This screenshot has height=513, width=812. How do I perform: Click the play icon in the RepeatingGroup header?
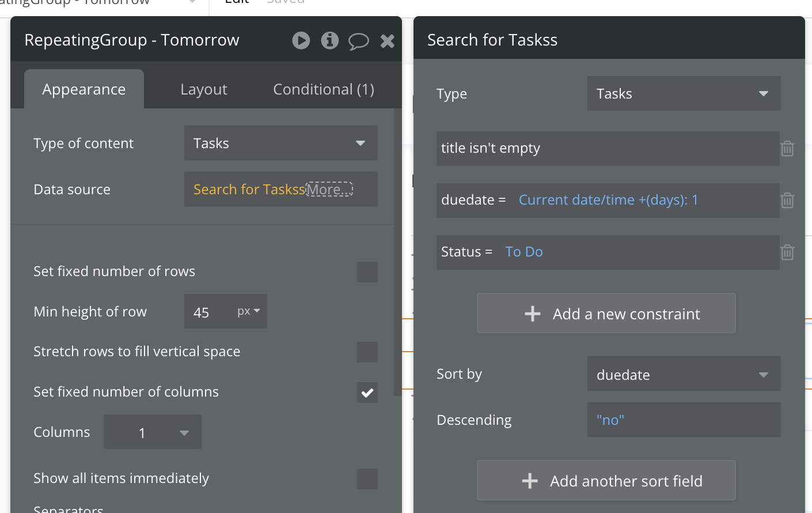[301, 40]
